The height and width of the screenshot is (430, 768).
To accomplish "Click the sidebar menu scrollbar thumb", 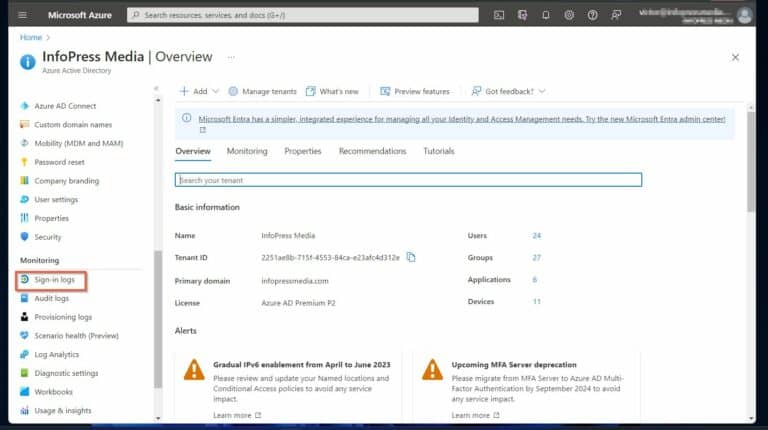I will 158,319.
